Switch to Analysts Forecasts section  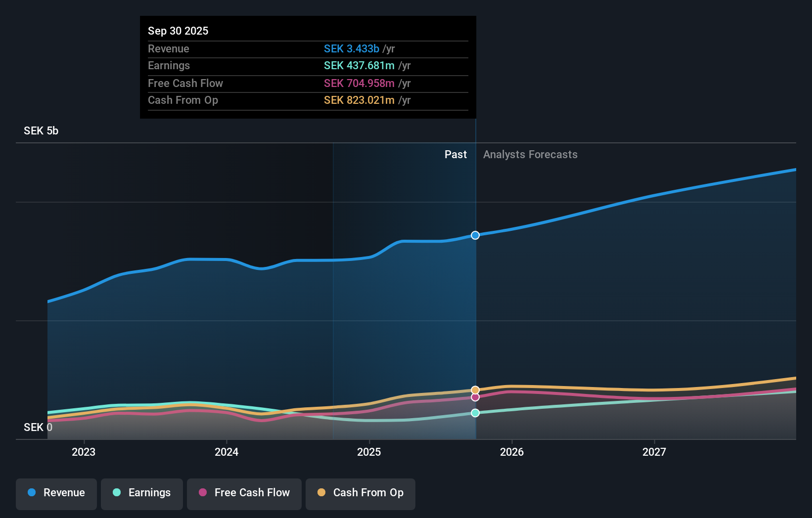[530, 154]
